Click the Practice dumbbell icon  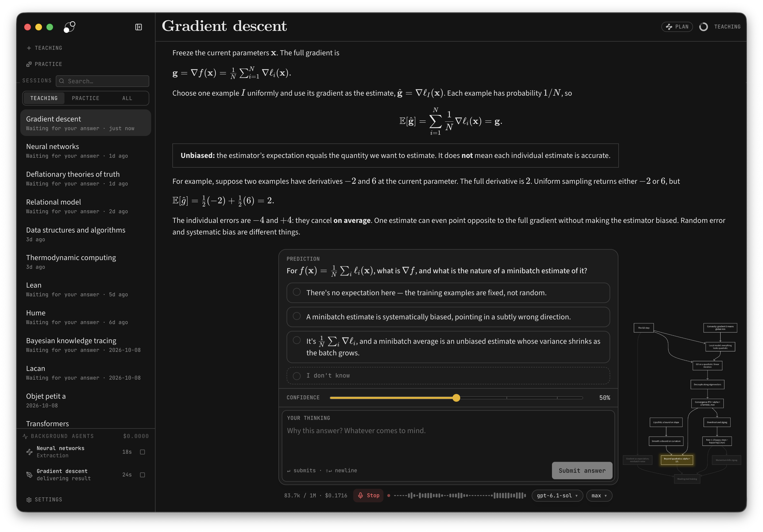pyautogui.click(x=29, y=64)
